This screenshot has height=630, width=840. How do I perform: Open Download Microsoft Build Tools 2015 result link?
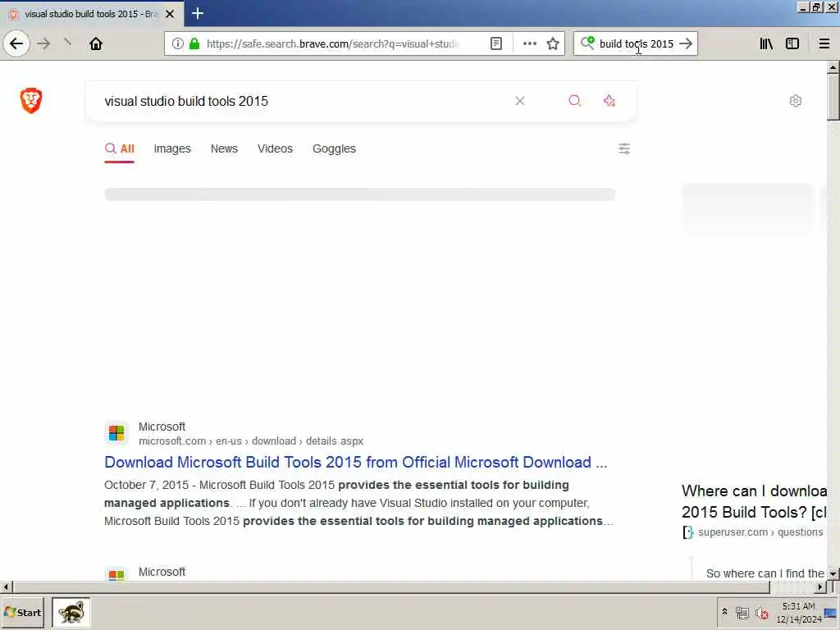(x=356, y=462)
